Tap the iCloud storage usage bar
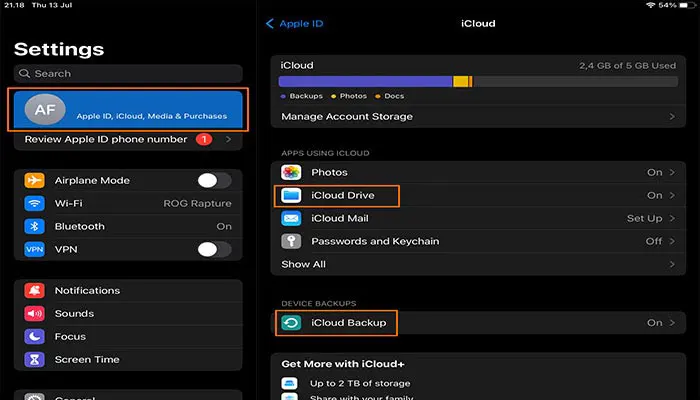Viewport: 700px width, 400px height. pyautogui.click(x=477, y=82)
